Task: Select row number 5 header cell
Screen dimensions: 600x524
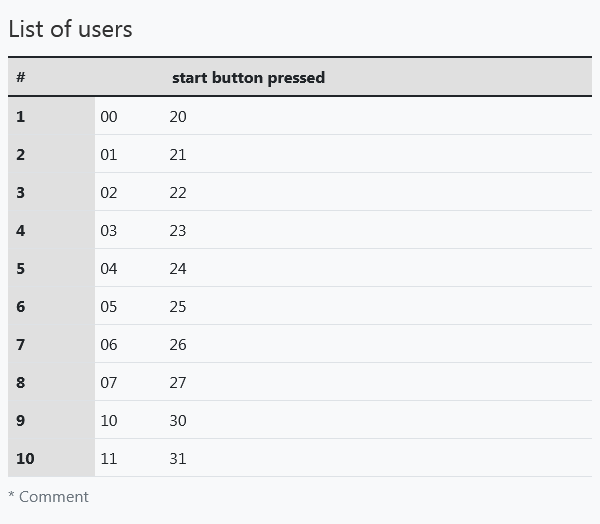Action: (x=51, y=268)
